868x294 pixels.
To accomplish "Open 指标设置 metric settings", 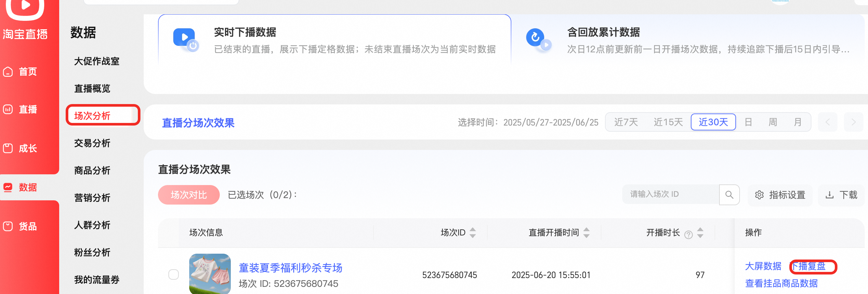I will [780, 195].
